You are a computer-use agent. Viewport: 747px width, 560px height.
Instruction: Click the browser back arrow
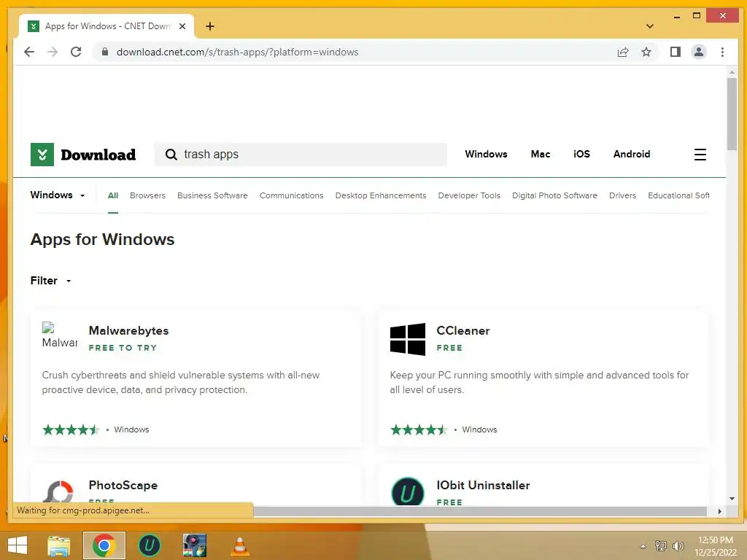[x=29, y=52]
